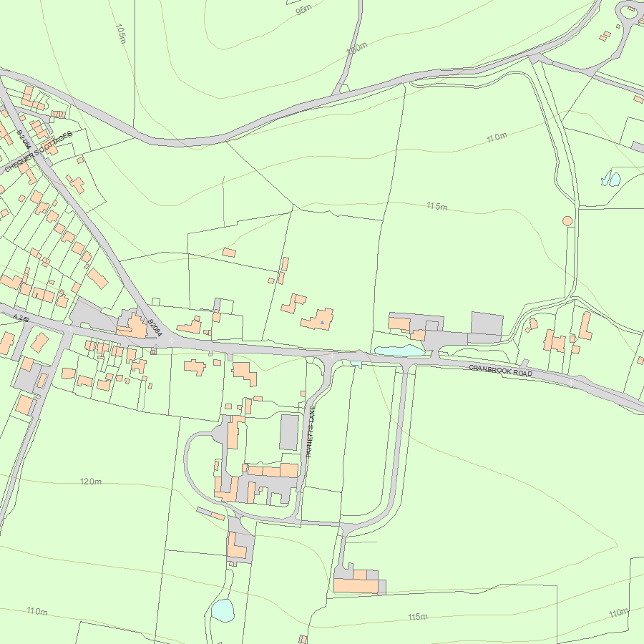This screenshot has height=644, width=644.
Task: Select the grey rectangular yard beside Paynetts Lane
Action: (290, 432)
